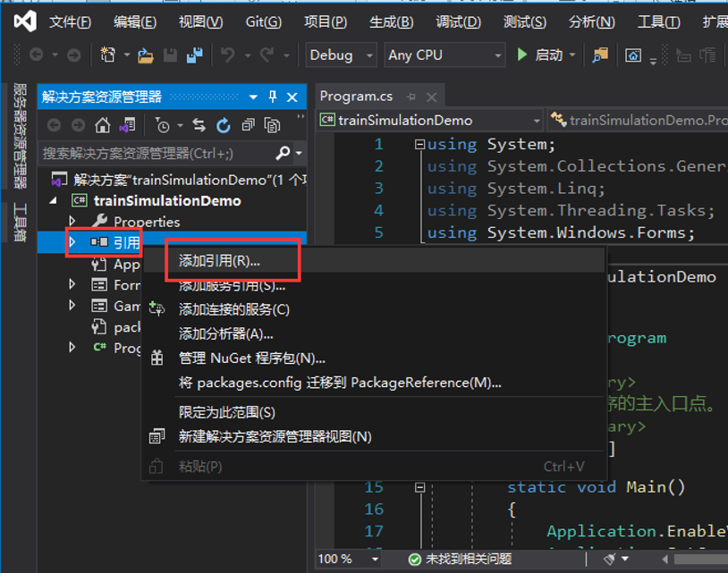Open the 工具箱 toolbox side tab

coord(20,223)
